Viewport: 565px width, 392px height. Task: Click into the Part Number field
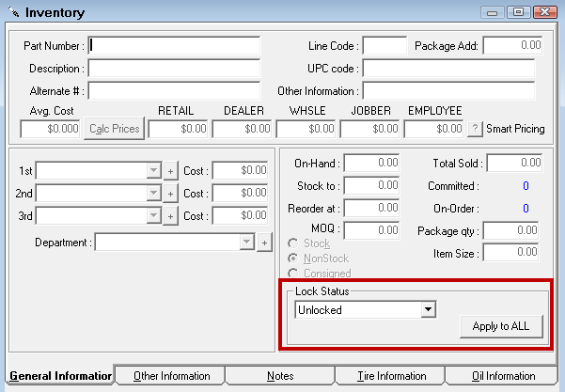click(174, 45)
